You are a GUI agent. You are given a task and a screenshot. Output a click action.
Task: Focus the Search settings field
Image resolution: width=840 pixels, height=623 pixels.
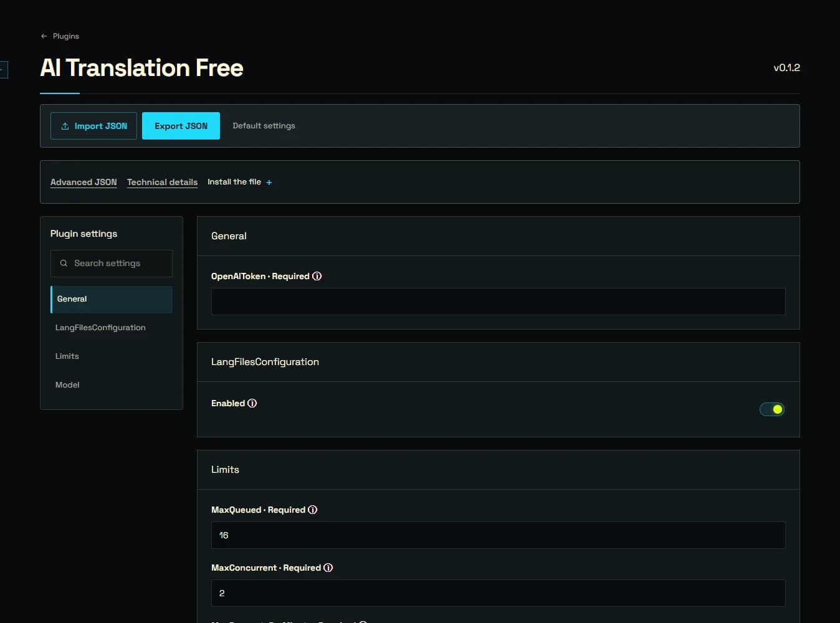(112, 264)
